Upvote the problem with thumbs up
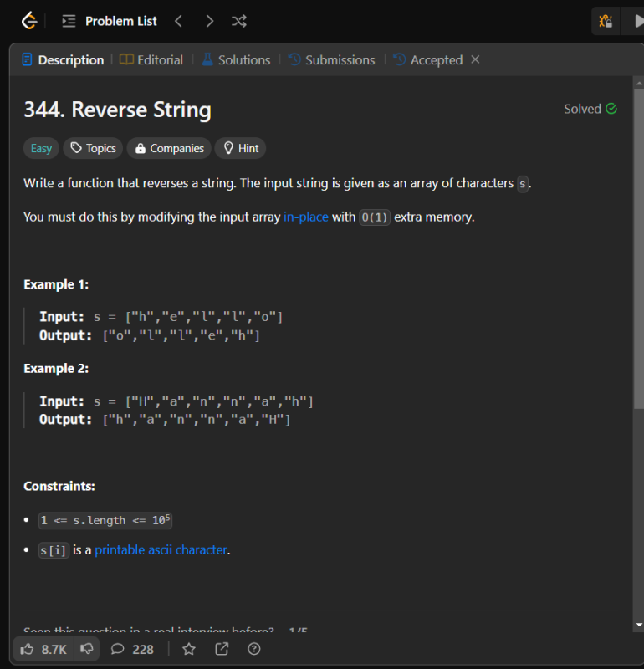Viewport: 644px width, 669px height. [x=43, y=649]
